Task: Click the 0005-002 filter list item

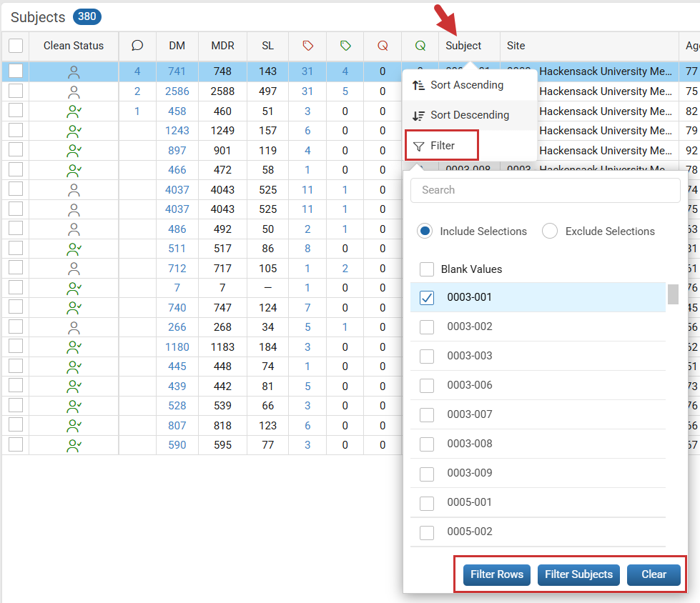Action: pos(538,532)
